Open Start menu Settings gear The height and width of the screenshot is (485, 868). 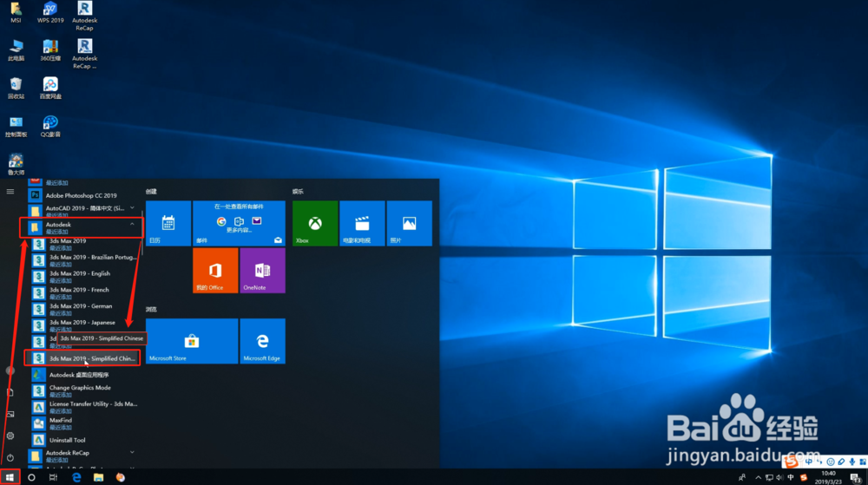pyautogui.click(x=10, y=436)
